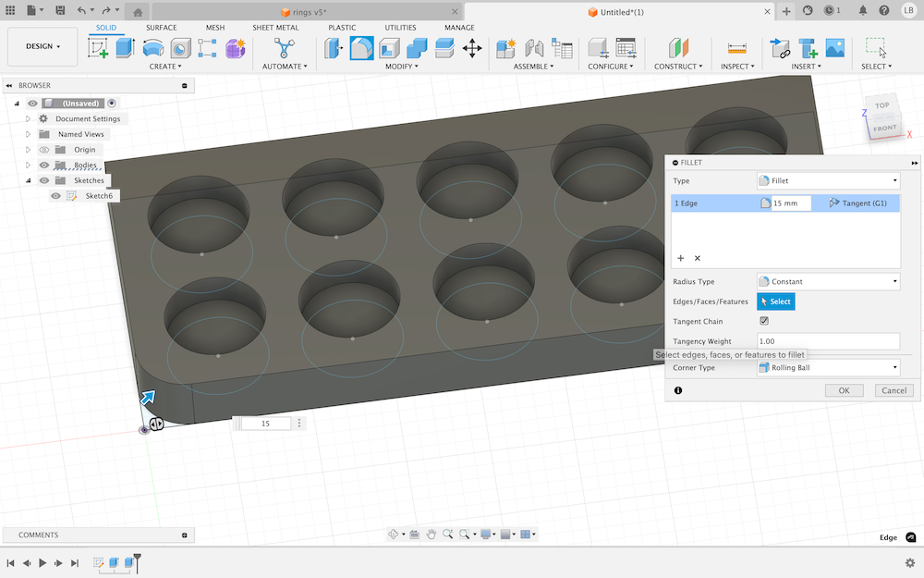This screenshot has width=924, height=578.
Task: Open the Corner Type Rolling Ball dropdown
Action: coord(828,367)
